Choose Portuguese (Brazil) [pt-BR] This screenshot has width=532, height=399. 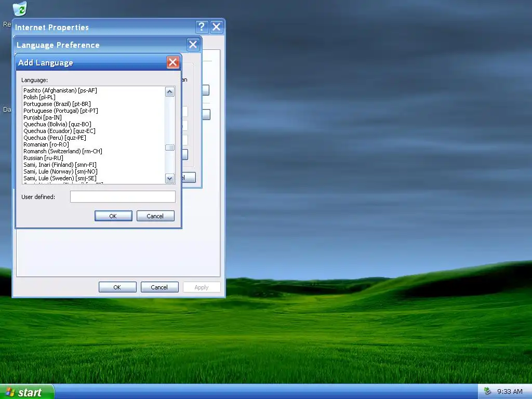[57, 104]
